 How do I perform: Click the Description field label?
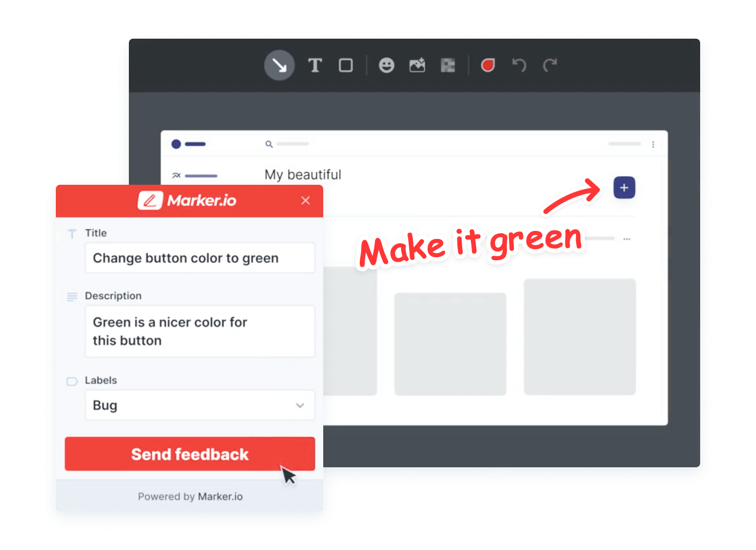113,296
